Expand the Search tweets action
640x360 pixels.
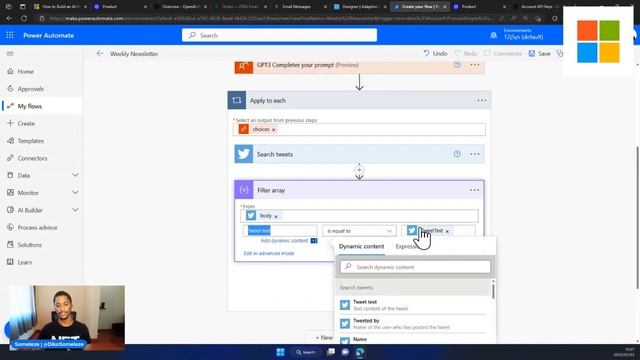(359, 154)
